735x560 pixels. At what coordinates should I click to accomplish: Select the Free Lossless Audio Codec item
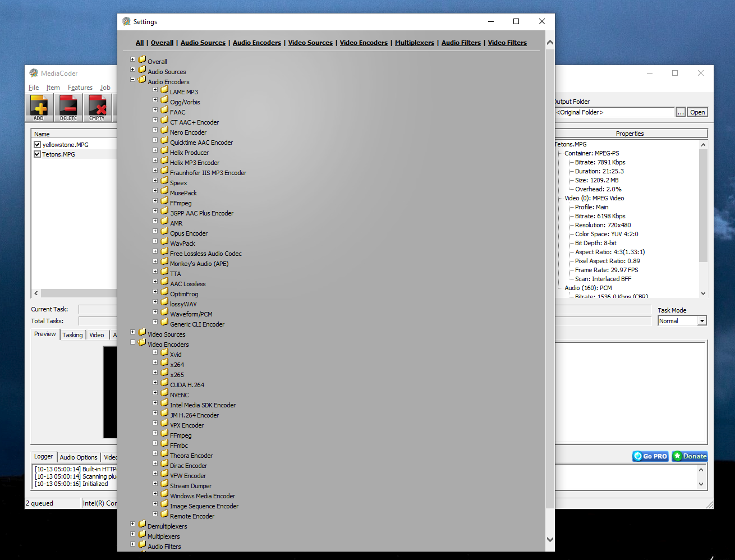click(x=206, y=254)
